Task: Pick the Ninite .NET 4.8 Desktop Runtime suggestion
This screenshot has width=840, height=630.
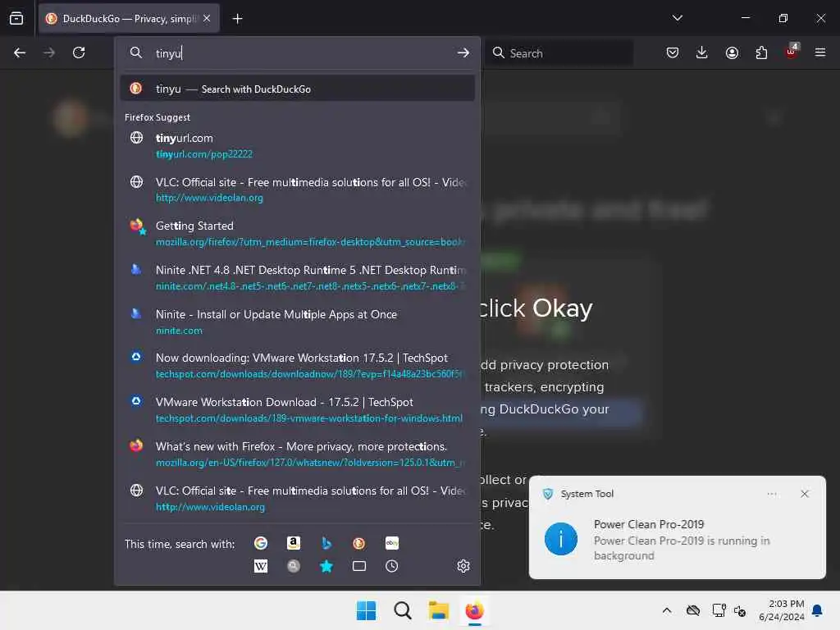Action: 298,277
